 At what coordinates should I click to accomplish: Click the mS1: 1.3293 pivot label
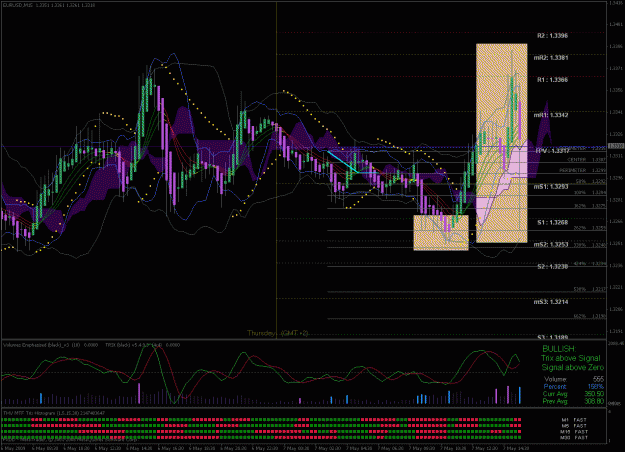click(x=551, y=186)
